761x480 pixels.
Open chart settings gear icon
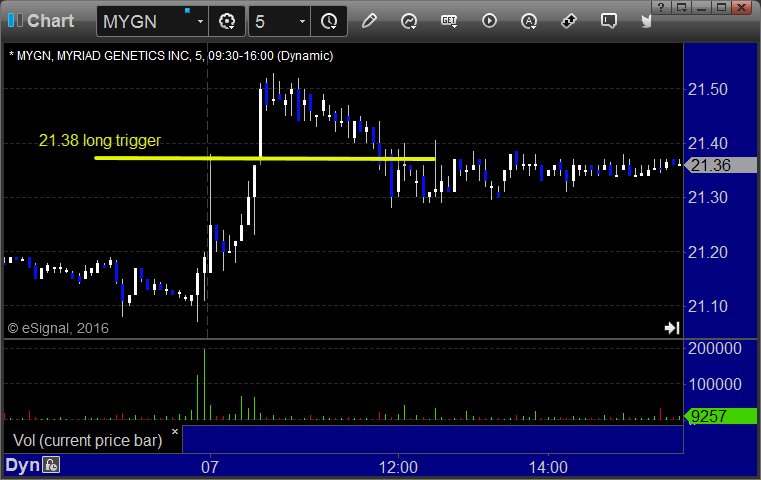pyautogui.click(x=227, y=21)
